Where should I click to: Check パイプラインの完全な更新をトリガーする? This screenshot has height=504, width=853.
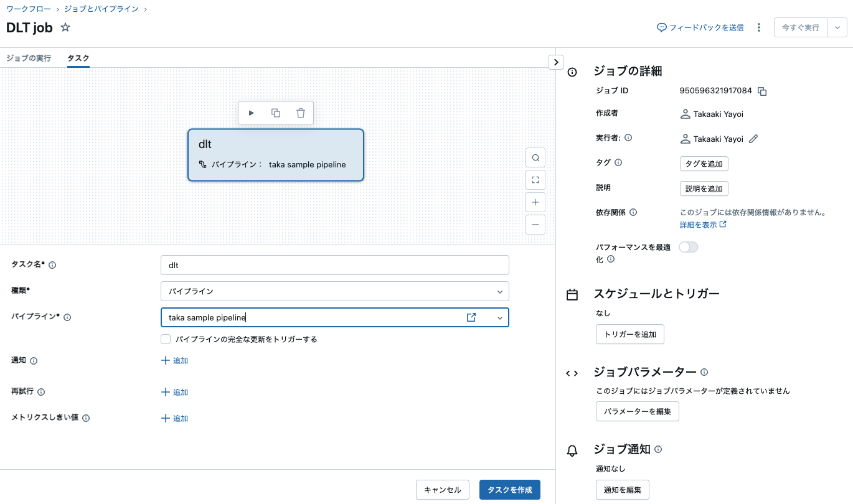166,339
